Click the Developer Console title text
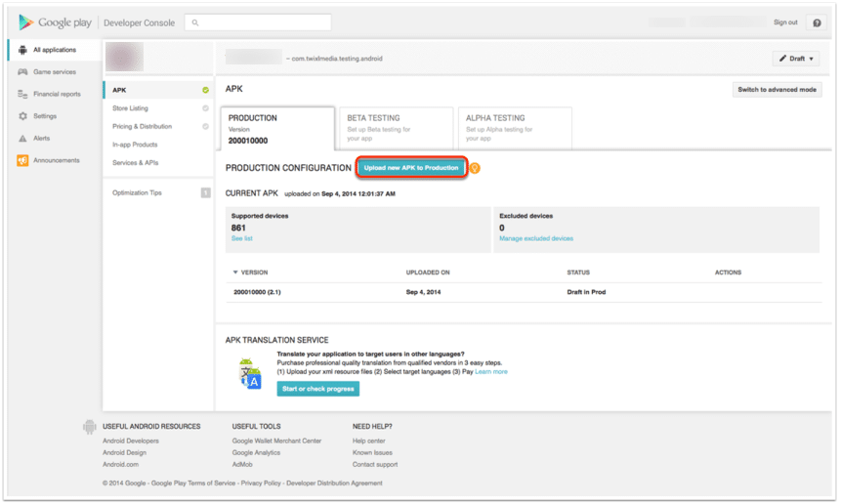The image size is (841, 504). click(x=140, y=23)
